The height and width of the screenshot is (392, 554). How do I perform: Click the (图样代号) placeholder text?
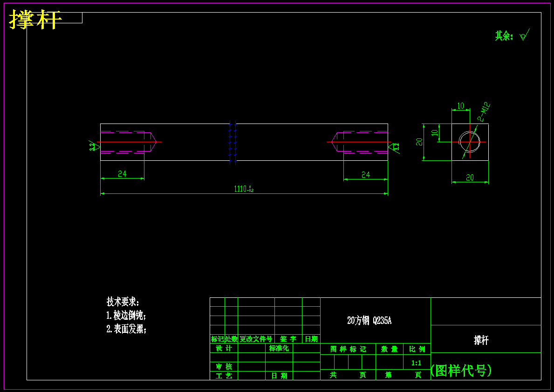(x=461, y=370)
